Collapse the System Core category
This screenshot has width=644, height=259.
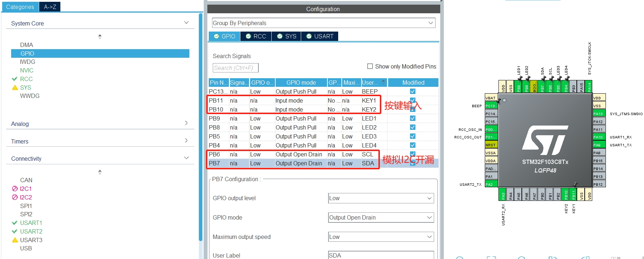pos(186,23)
